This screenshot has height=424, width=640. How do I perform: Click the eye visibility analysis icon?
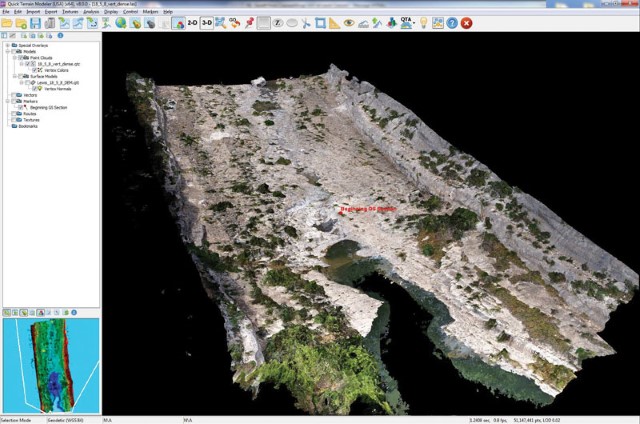point(349,22)
